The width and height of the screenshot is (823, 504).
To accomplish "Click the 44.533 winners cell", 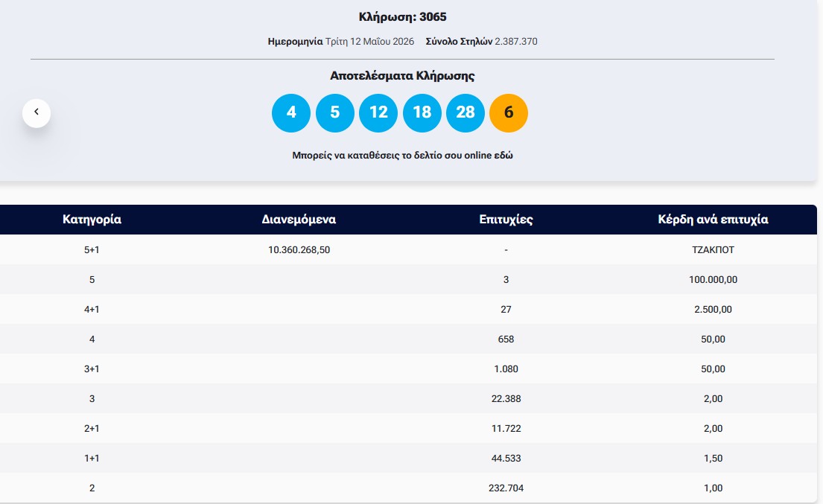I will [x=506, y=459].
